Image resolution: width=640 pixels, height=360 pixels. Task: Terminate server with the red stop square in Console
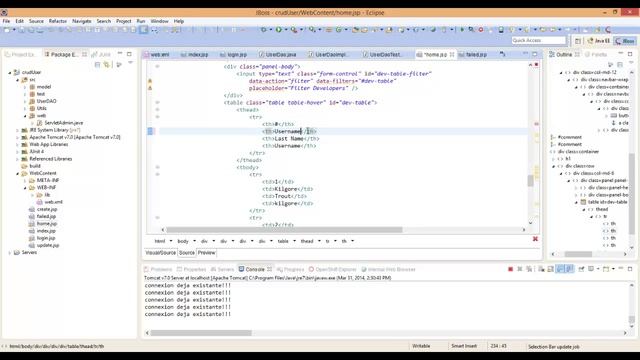tap(510, 269)
